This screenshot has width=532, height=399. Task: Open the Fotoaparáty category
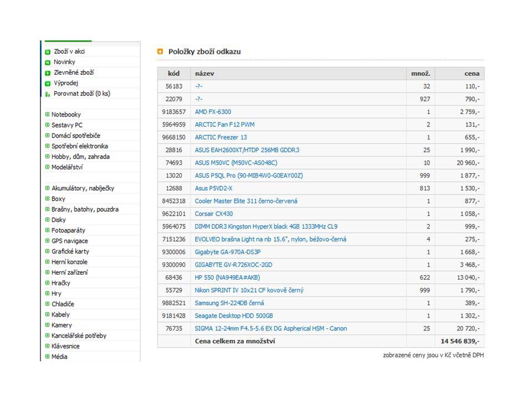pyautogui.click(x=68, y=231)
